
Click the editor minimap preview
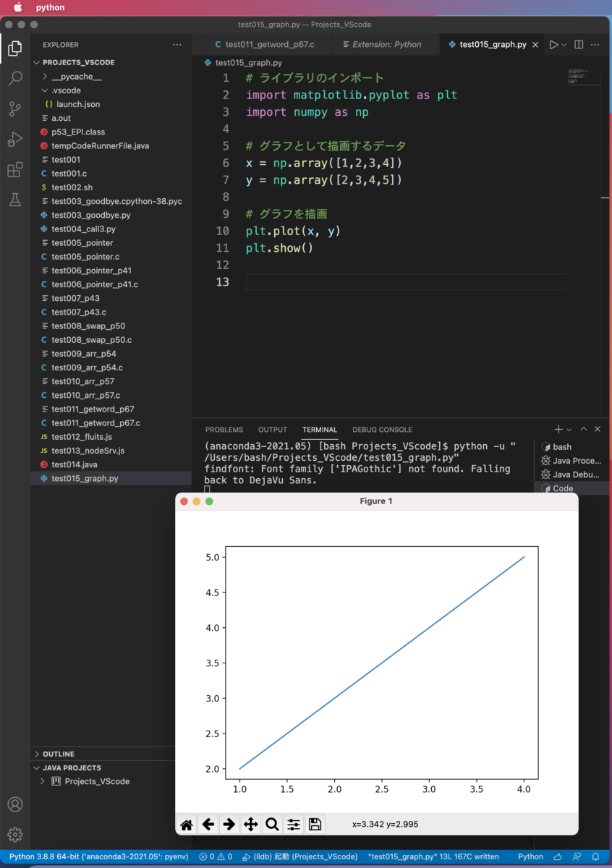(583, 77)
